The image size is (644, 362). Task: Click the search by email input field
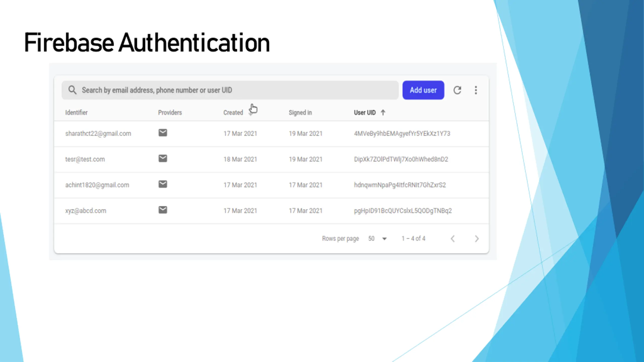(x=226, y=90)
